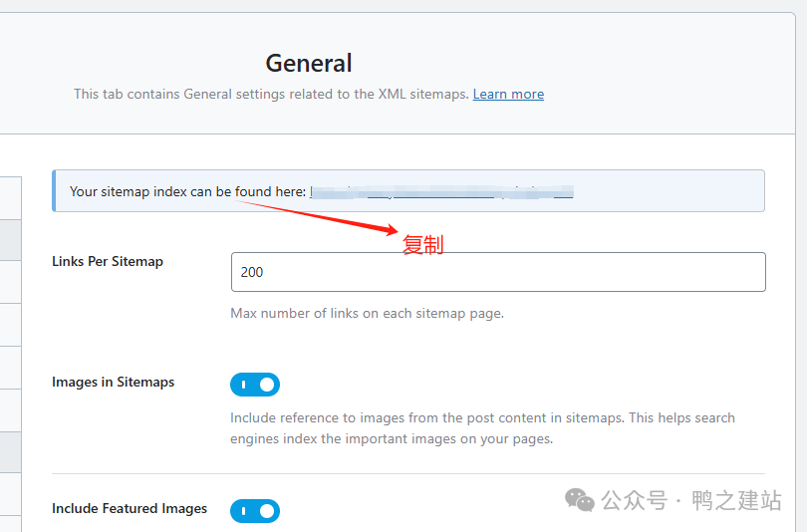Viewport: 807px width, 532px height.
Task: Click the Links Per Sitemap label
Action: (x=108, y=262)
